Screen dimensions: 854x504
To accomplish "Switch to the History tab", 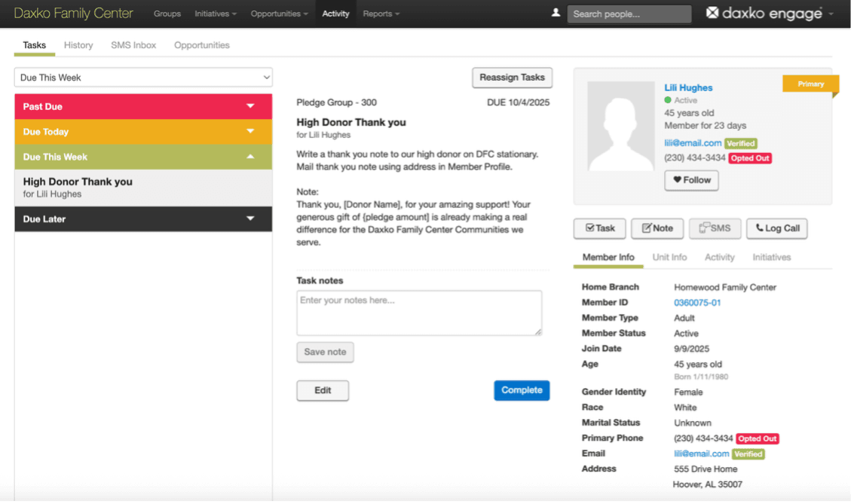I will tap(78, 45).
